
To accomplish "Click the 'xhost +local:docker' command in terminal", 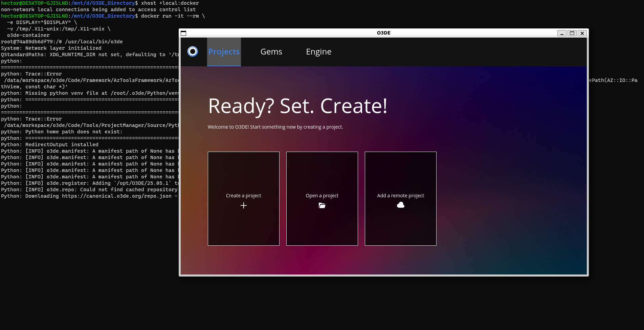I will 170,3.
